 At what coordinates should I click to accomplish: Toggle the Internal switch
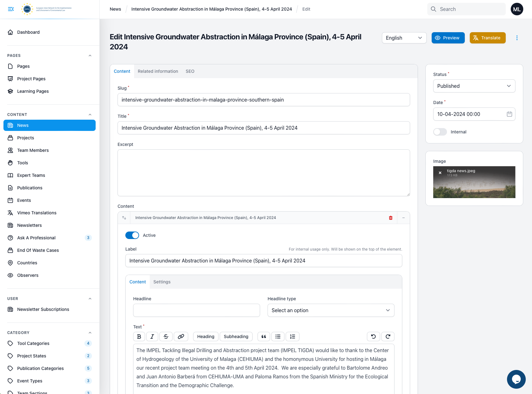pyautogui.click(x=440, y=132)
